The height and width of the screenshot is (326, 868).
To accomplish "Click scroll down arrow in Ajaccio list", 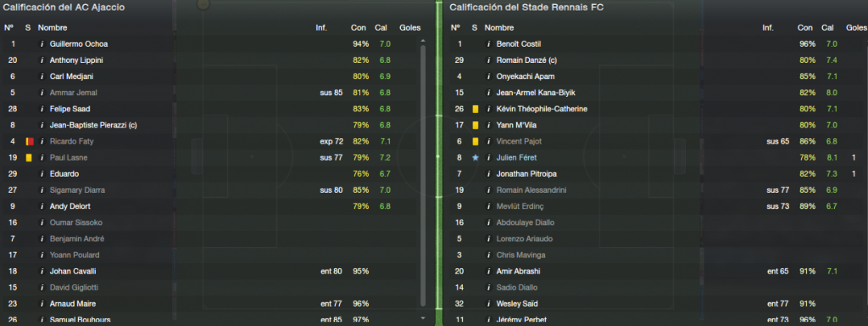I will [424, 318].
